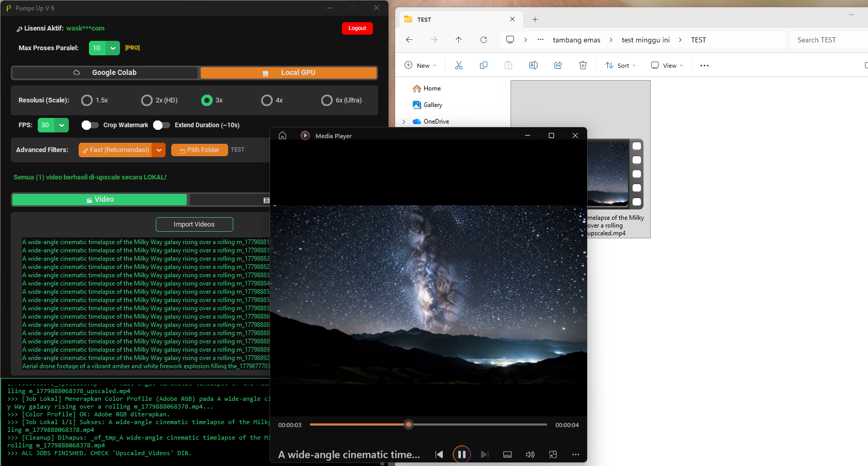Click the This PC monitor breadcrumb icon
868x466 pixels.
(x=510, y=40)
